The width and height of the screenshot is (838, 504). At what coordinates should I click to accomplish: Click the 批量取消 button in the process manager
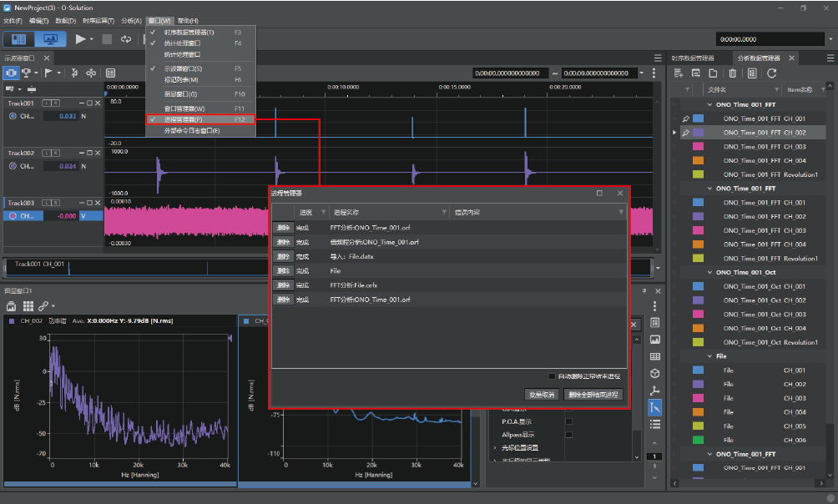542,395
